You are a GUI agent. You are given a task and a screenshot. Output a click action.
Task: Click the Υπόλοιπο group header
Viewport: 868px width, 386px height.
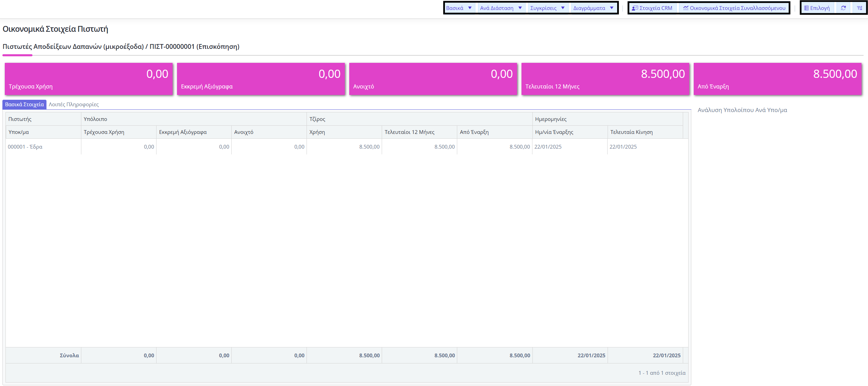coord(194,119)
